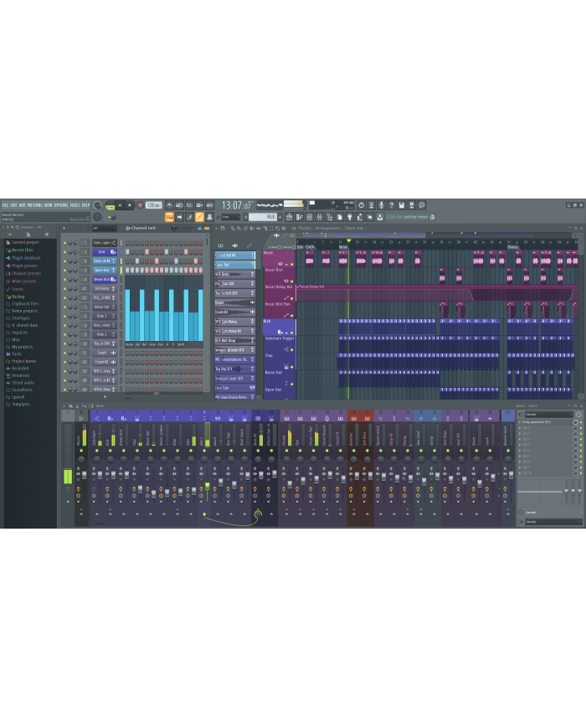
Task: Click the help question mark icon
Action: click(x=391, y=205)
